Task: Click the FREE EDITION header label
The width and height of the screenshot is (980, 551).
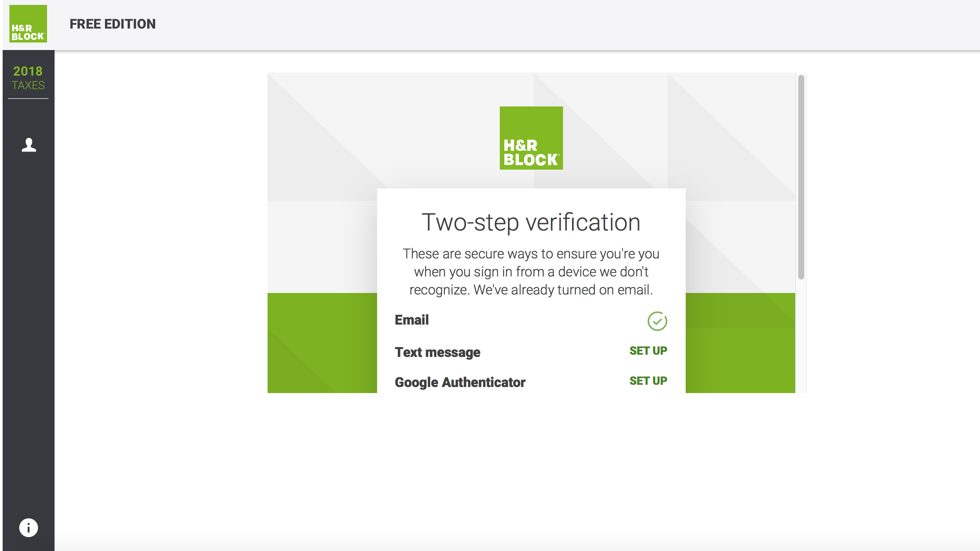Action: [x=113, y=24]
